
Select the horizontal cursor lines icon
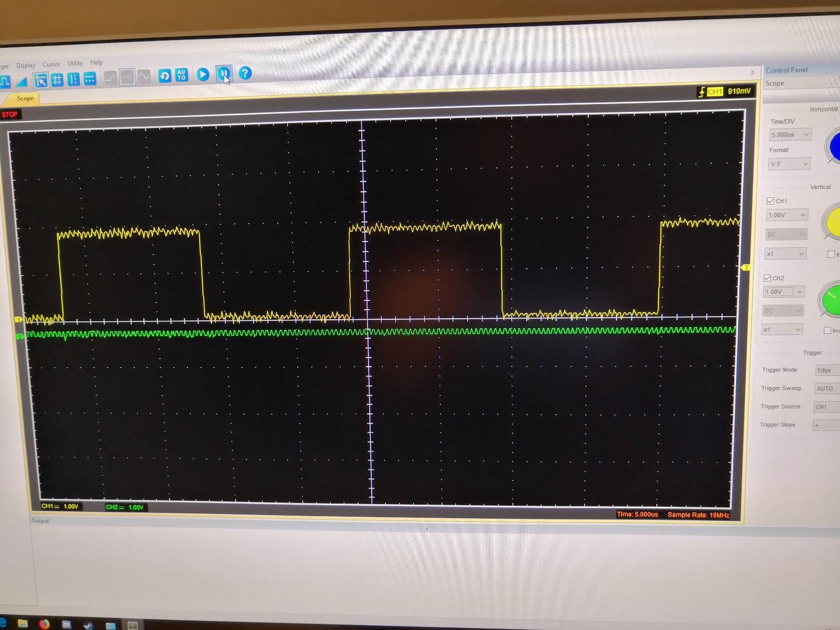(x=90, y=79)
